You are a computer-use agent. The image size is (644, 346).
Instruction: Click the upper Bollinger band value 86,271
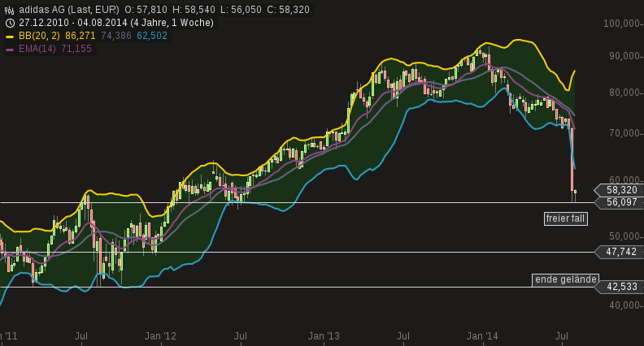click(x=80, y=37)
